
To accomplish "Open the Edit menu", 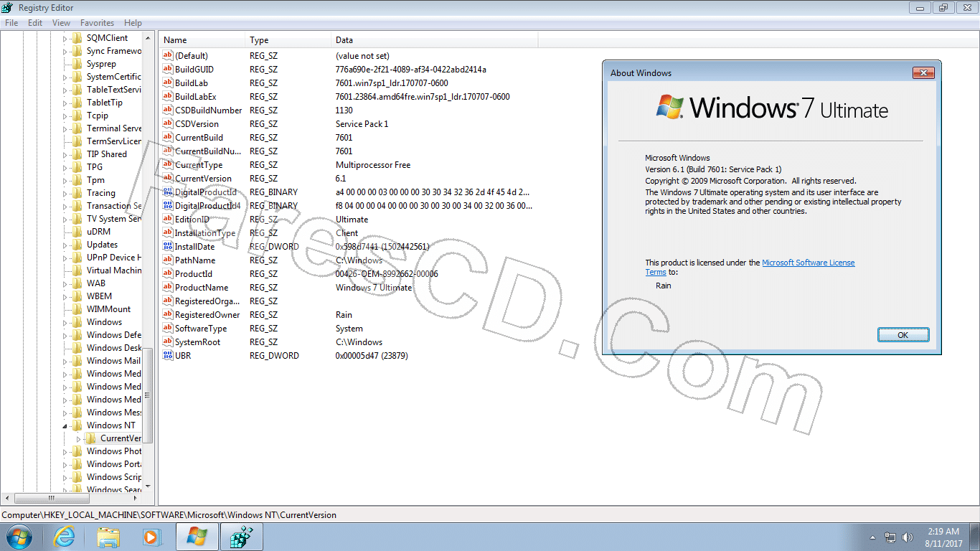I will (x=35, y=23).
